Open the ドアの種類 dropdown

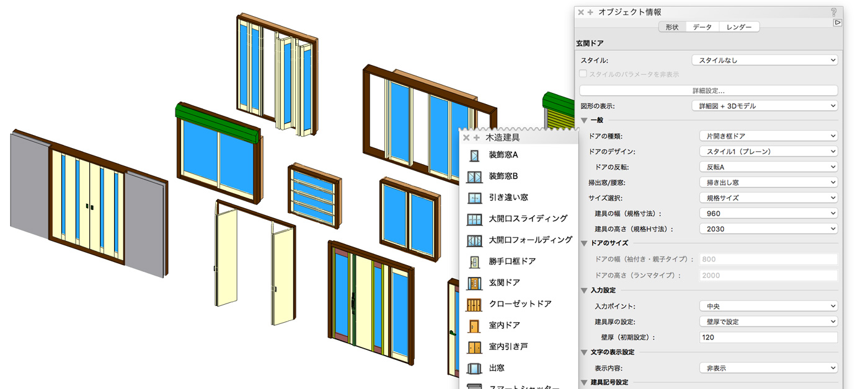pyautogui.click(x=769, y=136)
